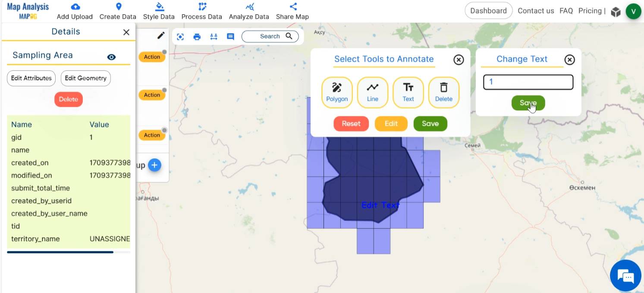644x293 pixels.
Task: Open the Create Data menu
Action: pyautogui.click(x=118, y=12)
